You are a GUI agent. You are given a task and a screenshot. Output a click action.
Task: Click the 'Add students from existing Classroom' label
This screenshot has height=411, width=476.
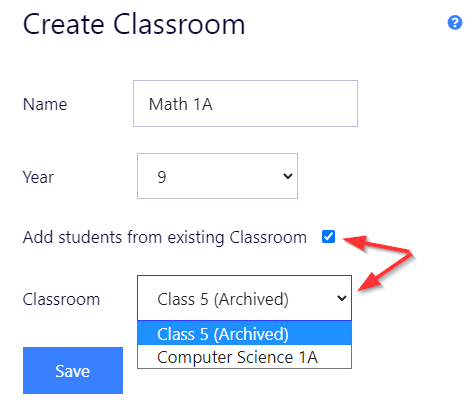tap(165, 237)
